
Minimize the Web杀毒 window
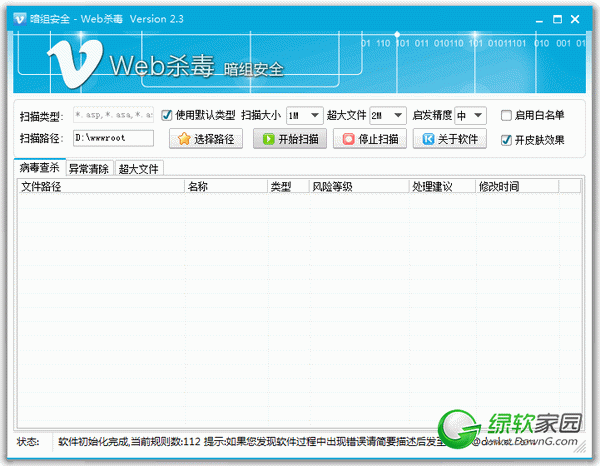540,20
